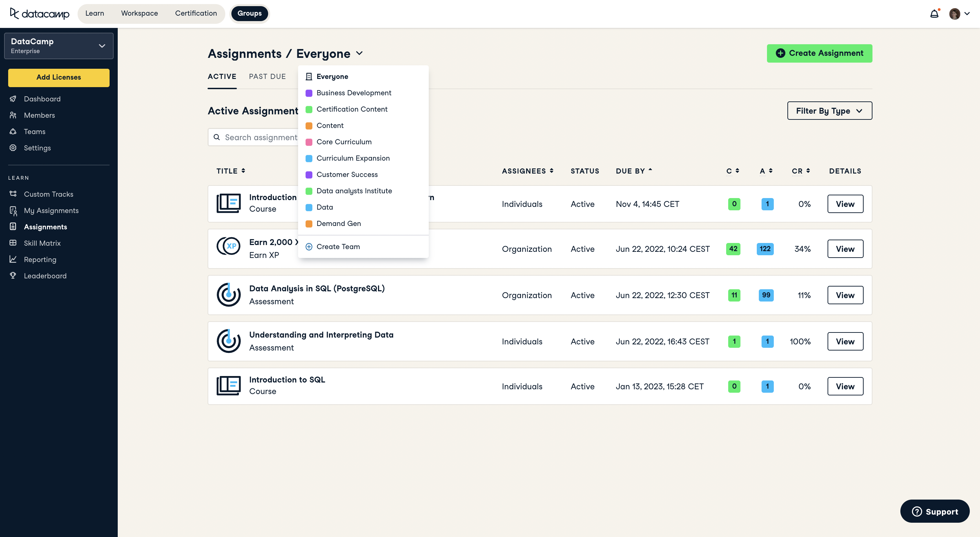Click the notification bell icon
The image size is (980, 537).
(934, 14)
